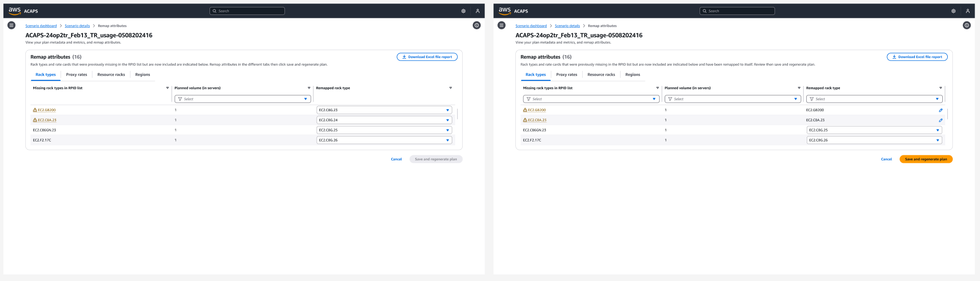
Task: Open EC2.C8G.23 remap dropdown on left screen
Action: 384,110
